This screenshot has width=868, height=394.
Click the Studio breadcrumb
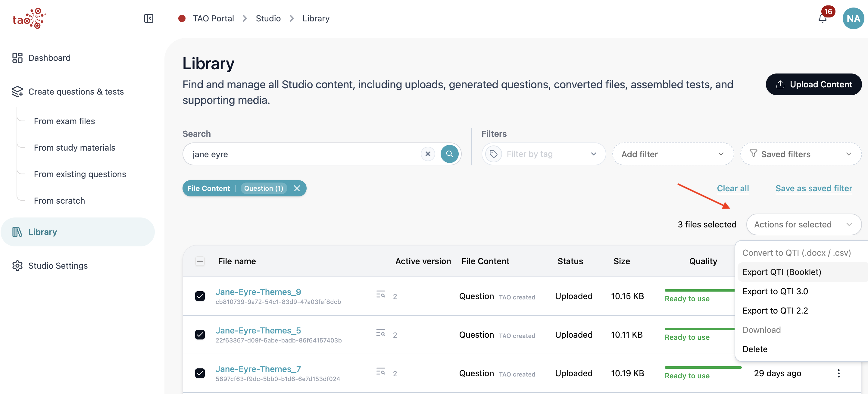click(268, 18)
